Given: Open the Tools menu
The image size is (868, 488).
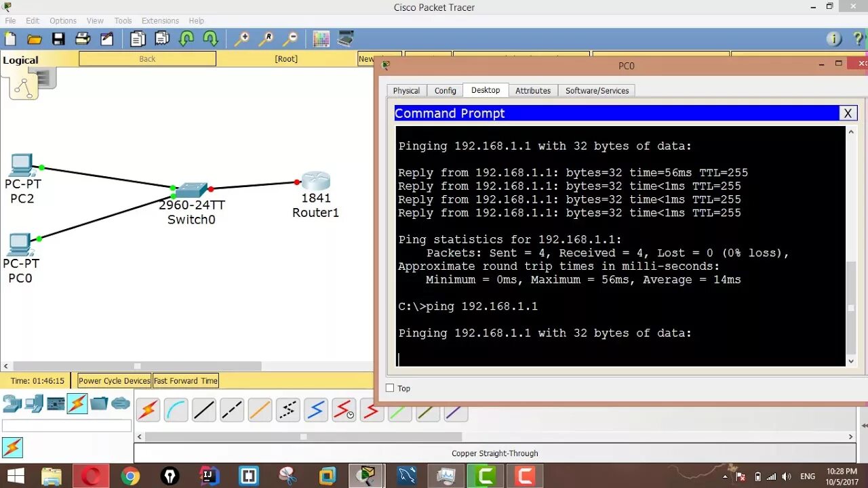Looking at the screenshot, I should [x=123, y=21].
